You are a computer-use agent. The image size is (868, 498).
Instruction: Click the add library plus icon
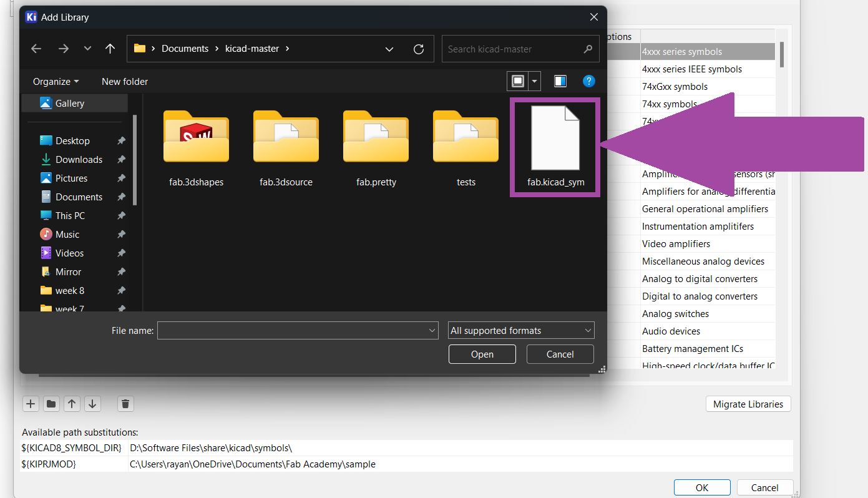coord(30,404)
